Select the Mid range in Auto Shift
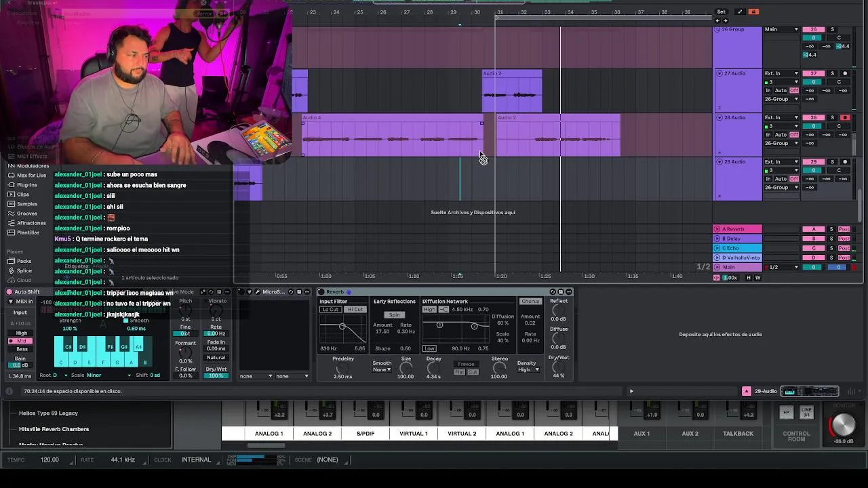 point(20,341)
